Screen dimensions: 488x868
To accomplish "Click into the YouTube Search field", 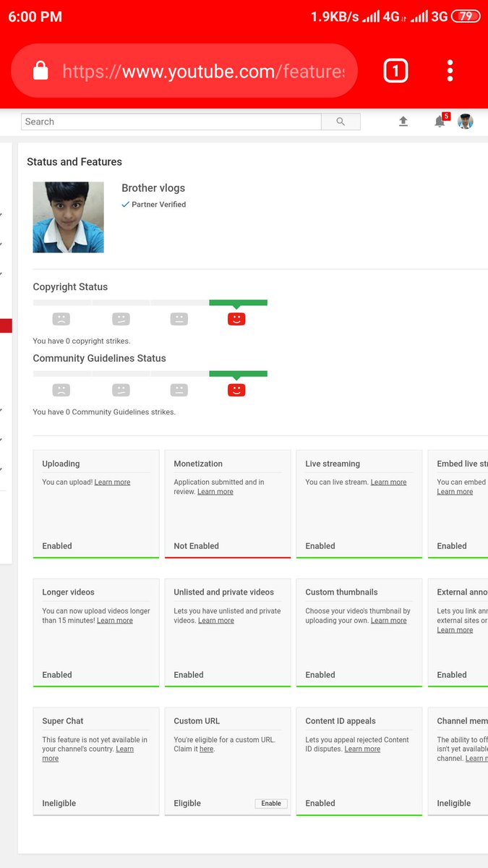I will point(171,122).
